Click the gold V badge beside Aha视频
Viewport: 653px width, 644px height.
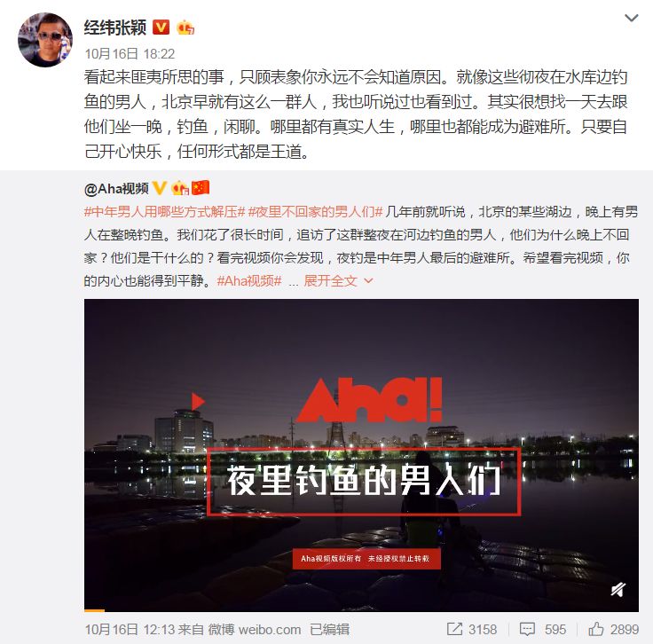click(160, 188)
